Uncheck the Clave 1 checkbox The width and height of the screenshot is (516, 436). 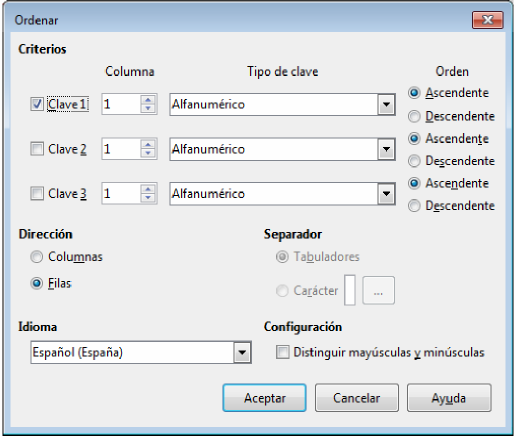click(37, 104)
